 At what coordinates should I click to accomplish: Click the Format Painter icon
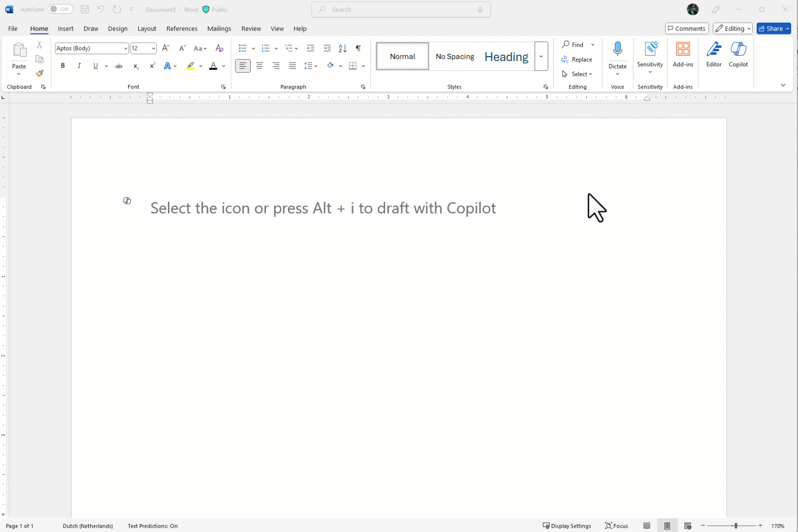[39, 73]
